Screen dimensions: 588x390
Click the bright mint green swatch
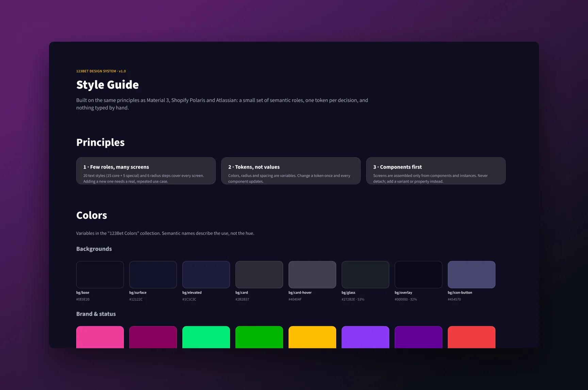pyautogui.click(x=206, y=337)
